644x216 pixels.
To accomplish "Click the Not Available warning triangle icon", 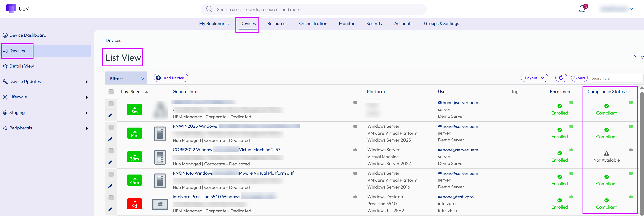I will point(607,153).
